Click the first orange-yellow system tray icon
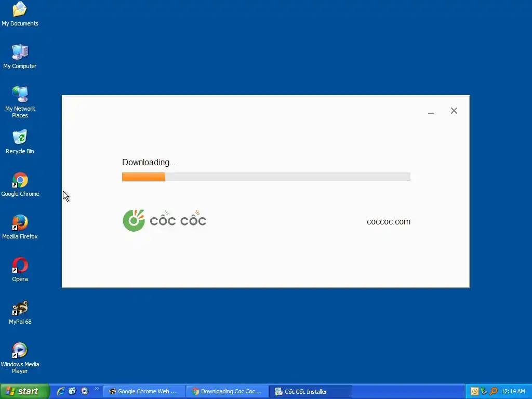The width and height of the screenshot is (532, 399). pos(475,392)
